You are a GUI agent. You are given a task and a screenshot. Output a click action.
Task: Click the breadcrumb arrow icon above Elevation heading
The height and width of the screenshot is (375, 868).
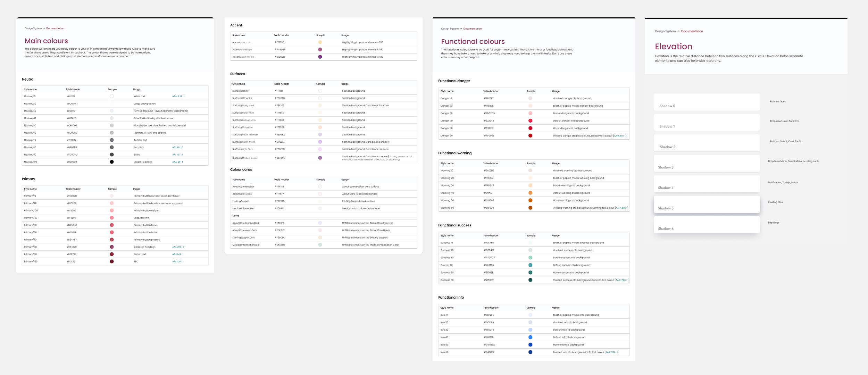click(678, 31)
